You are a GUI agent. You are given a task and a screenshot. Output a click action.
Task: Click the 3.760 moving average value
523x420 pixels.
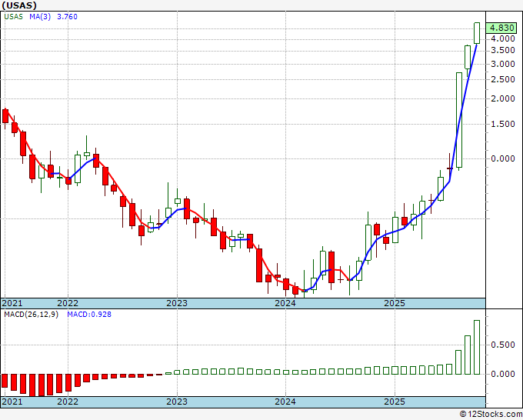coord(67,17)
